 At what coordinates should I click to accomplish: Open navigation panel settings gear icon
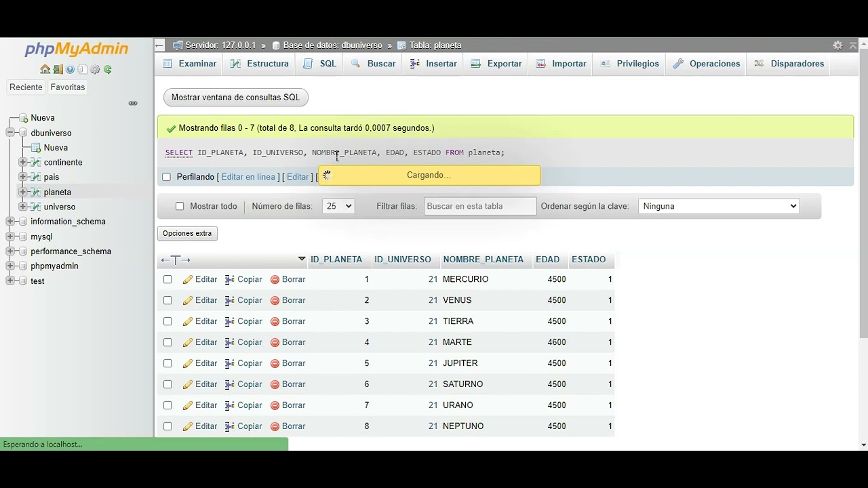click(95, 69)
